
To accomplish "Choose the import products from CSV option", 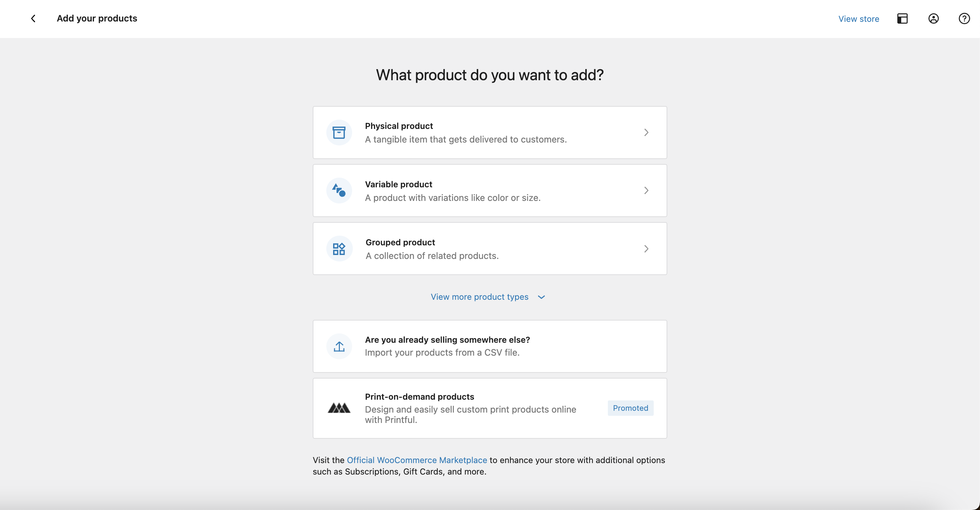I will (x=490, y=346).
